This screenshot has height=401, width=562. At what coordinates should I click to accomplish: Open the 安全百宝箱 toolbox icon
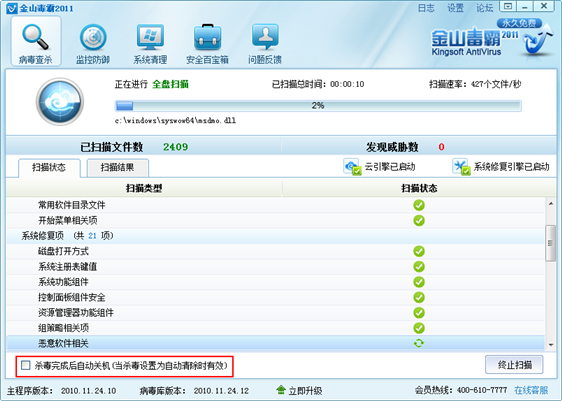[207, 37]
